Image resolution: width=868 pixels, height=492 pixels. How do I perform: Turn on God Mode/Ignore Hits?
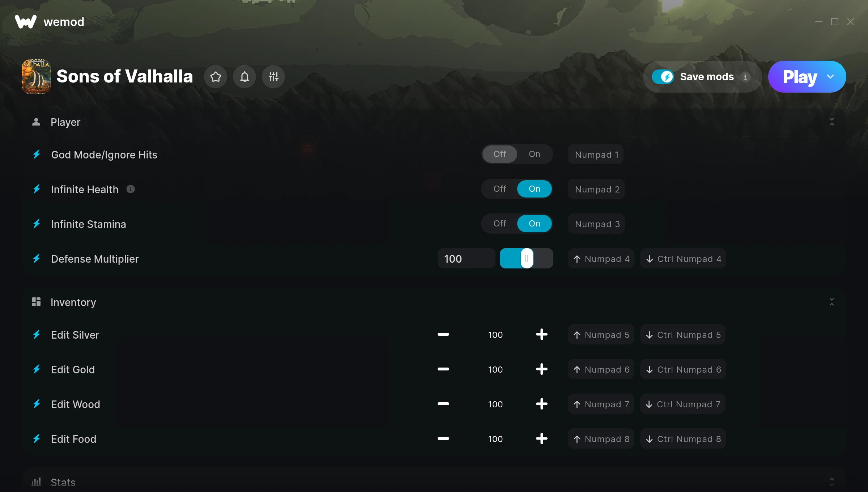pyautogui.click(x=534, y=154)
